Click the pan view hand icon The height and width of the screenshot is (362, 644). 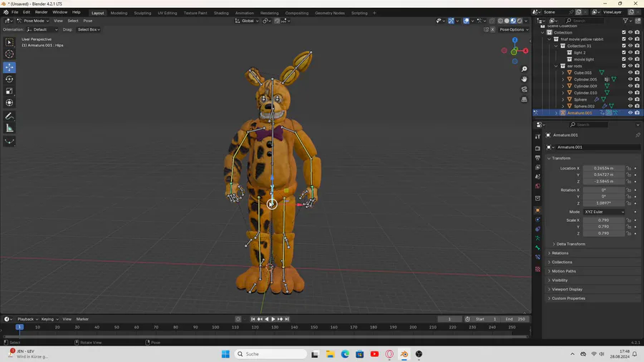[x=524, y=79]
